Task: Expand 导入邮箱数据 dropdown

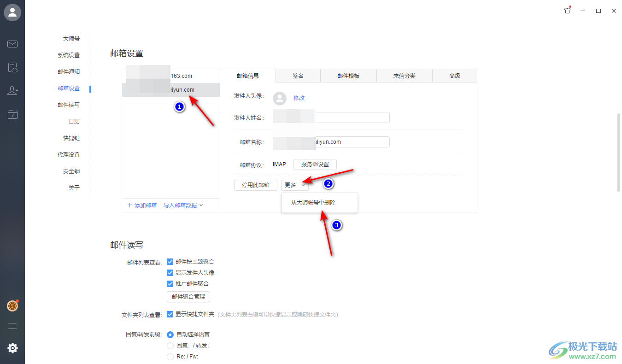Action: click(183, 205)
